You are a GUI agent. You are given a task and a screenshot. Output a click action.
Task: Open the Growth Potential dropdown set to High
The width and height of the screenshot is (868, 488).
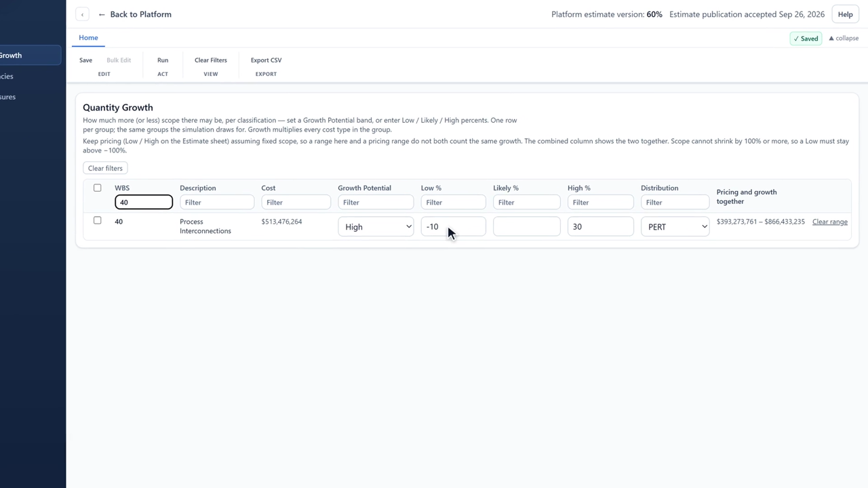pos(376,226)
